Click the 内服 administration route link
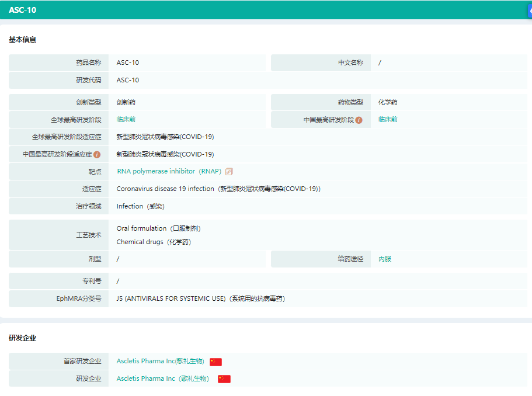Image resolution: width=532 pixels, height=396 pixels. tap(385, 259)
